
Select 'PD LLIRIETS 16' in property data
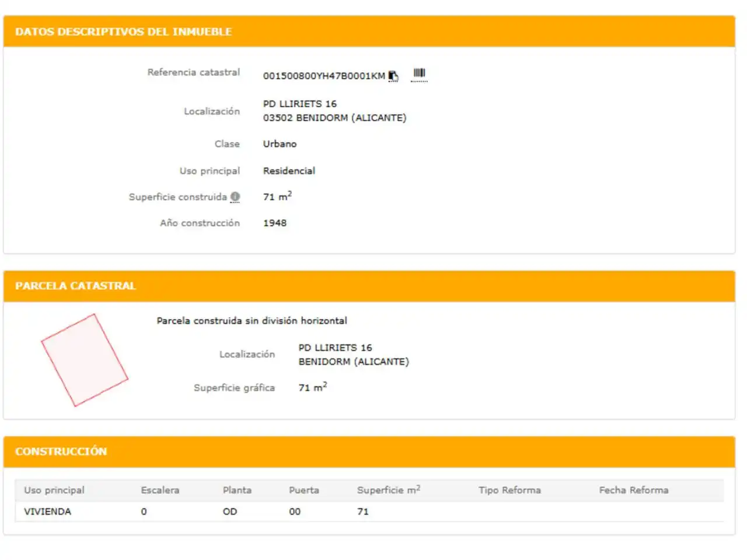coord(299,104)
